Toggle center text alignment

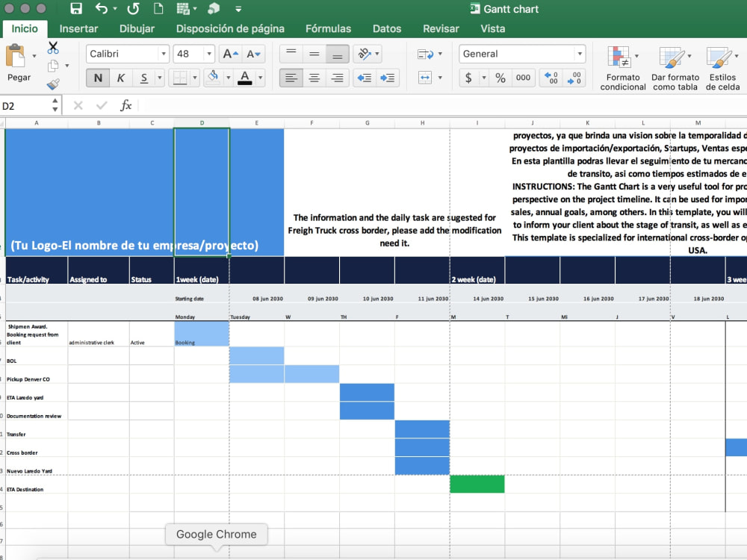314,78
